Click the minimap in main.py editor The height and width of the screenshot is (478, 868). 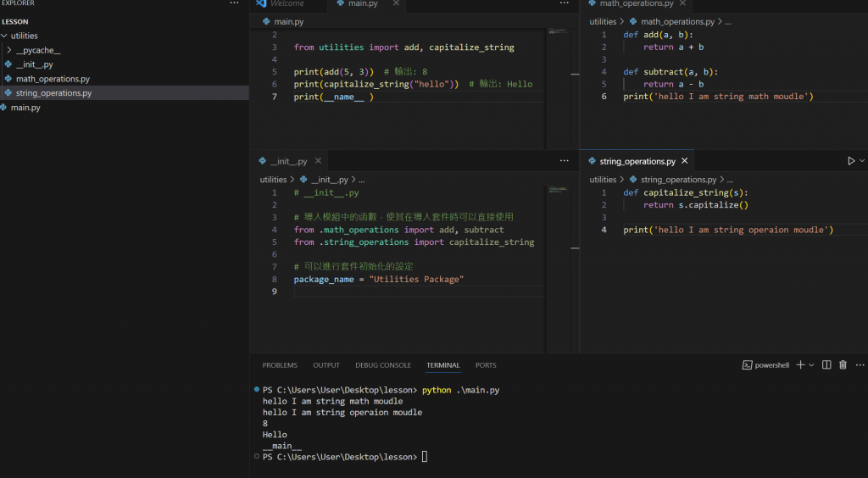pyautogui.click(x=558, y=31)
